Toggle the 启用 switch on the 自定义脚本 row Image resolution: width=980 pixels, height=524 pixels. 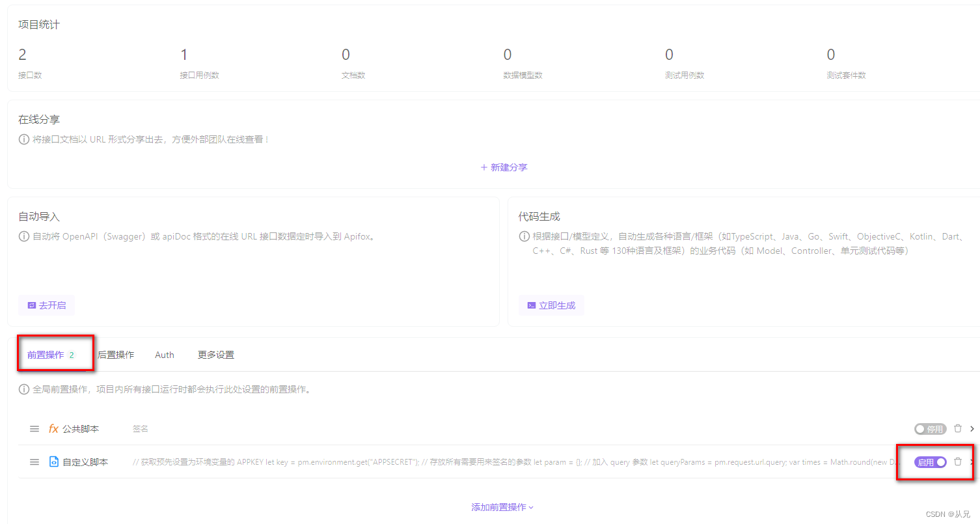930,462
